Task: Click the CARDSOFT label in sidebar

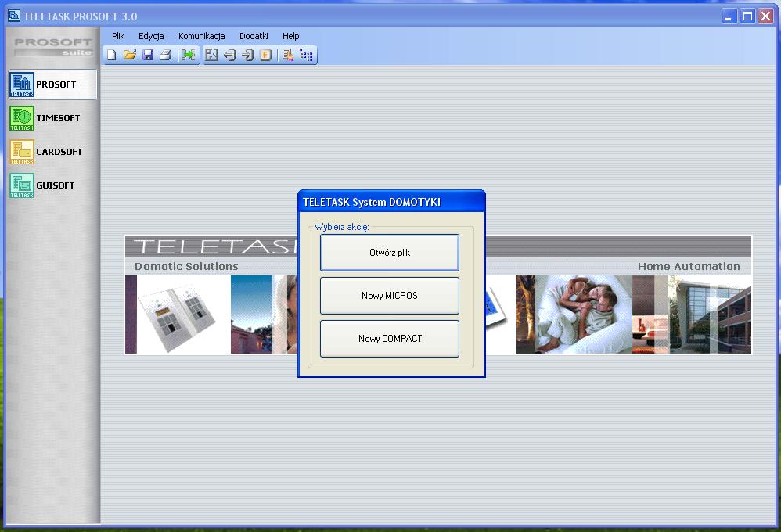Action: coord(59,152)
